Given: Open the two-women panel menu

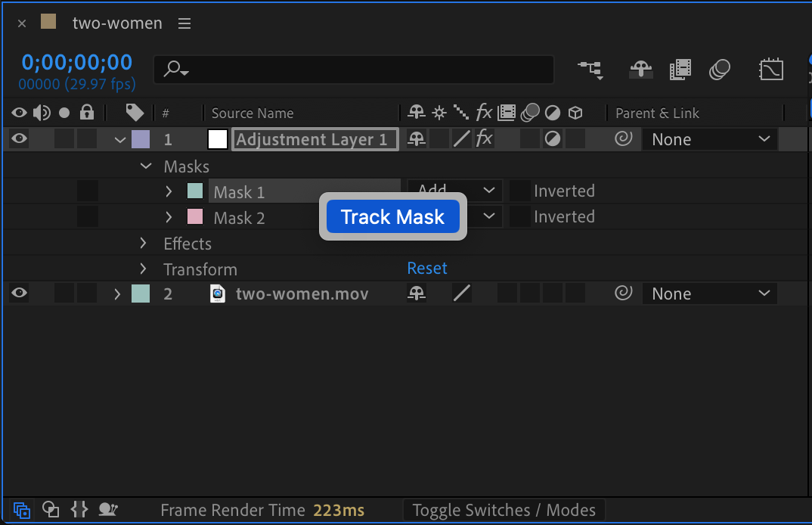Looking at the screenshot, I should coord(184,23).
